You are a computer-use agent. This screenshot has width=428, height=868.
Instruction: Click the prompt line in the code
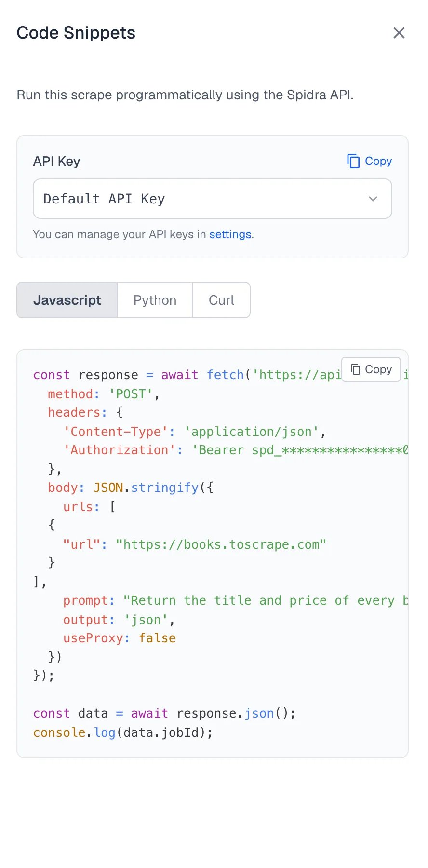[x=236, y=600]
